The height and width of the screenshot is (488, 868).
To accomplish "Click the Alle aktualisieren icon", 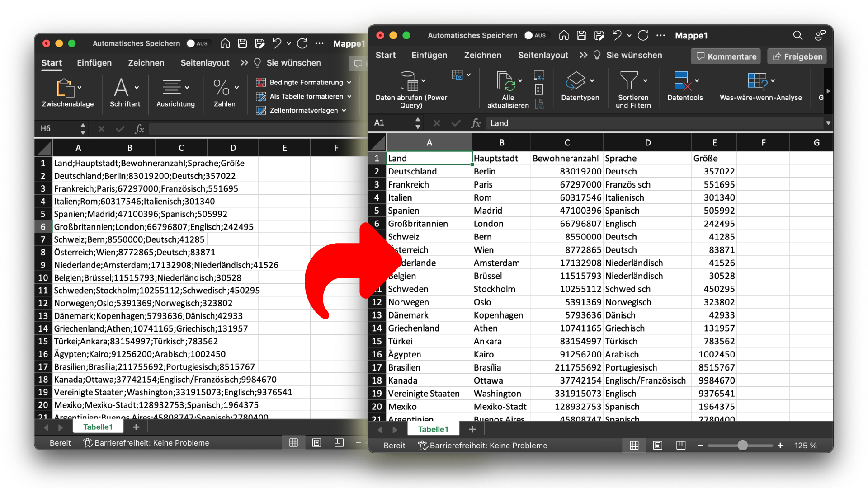I will pyautogui.click(x=506, y=81).
